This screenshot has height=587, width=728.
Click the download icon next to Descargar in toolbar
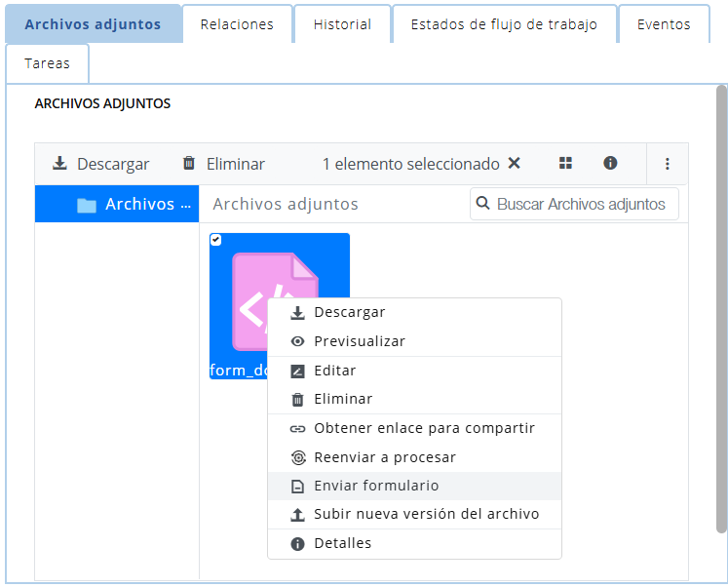click(60, 164)
